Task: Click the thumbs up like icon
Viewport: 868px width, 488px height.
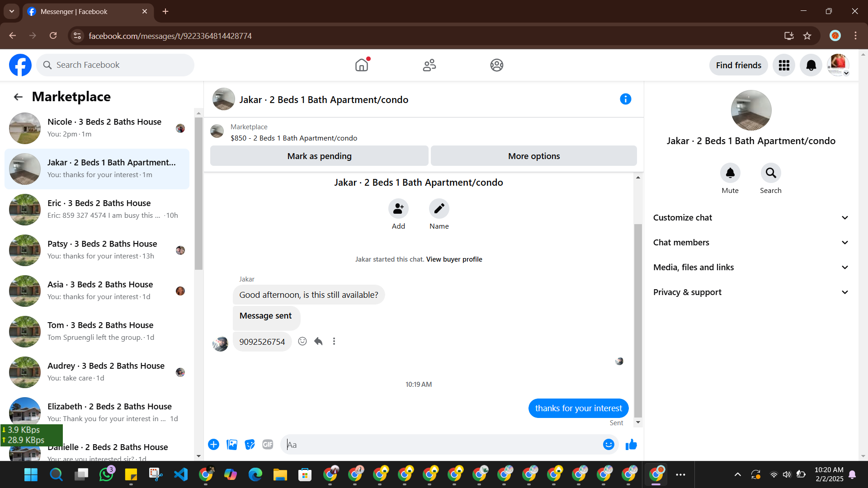Action: [x=631, y=445]
